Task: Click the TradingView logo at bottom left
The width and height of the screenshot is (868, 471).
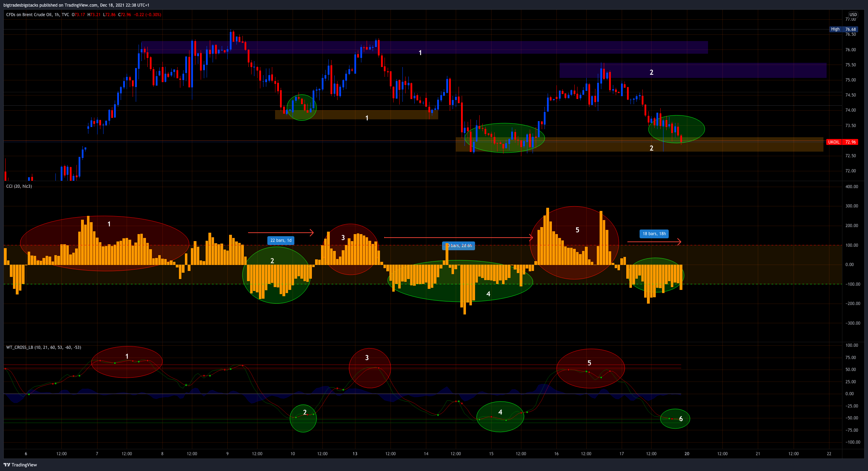Action: [x=20, y=465]
